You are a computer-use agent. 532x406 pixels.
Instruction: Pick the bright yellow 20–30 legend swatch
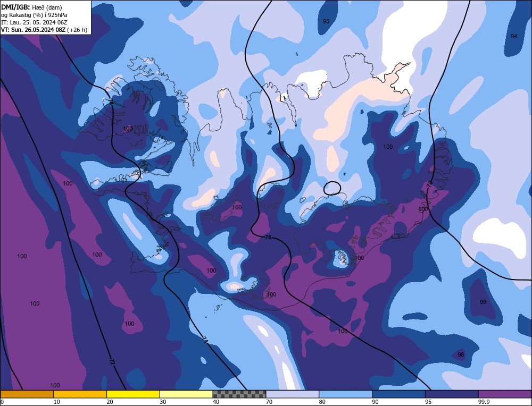coord(133,394)
